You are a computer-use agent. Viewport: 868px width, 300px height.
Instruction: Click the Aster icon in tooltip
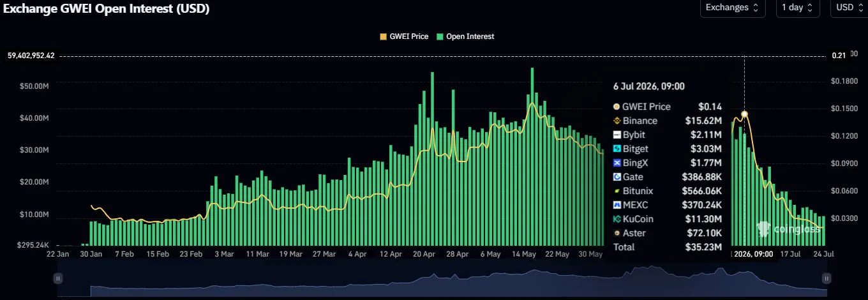pyautogui.click(x=617, y=233)
